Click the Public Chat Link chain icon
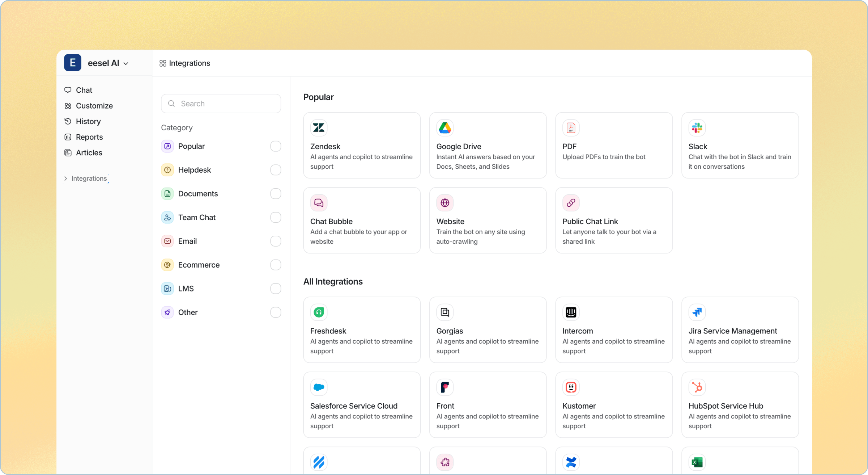868x475 pixels. 571,203
